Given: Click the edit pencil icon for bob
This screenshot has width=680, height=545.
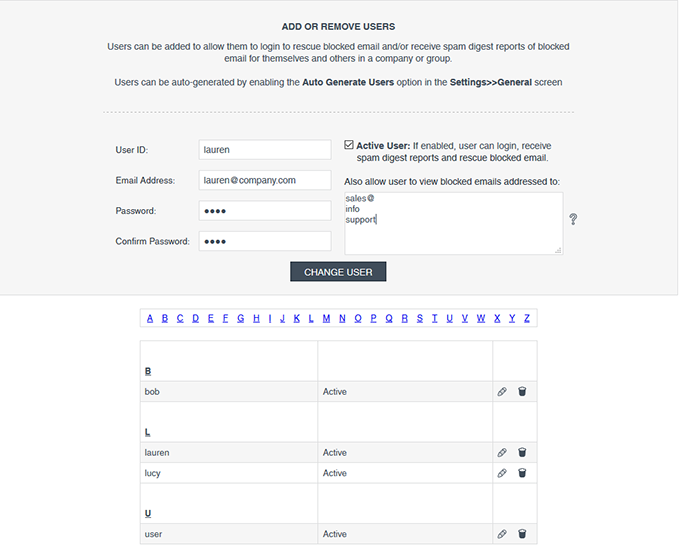Looking at the screenshot, I should pyautogui.click(x=502, y=392).
